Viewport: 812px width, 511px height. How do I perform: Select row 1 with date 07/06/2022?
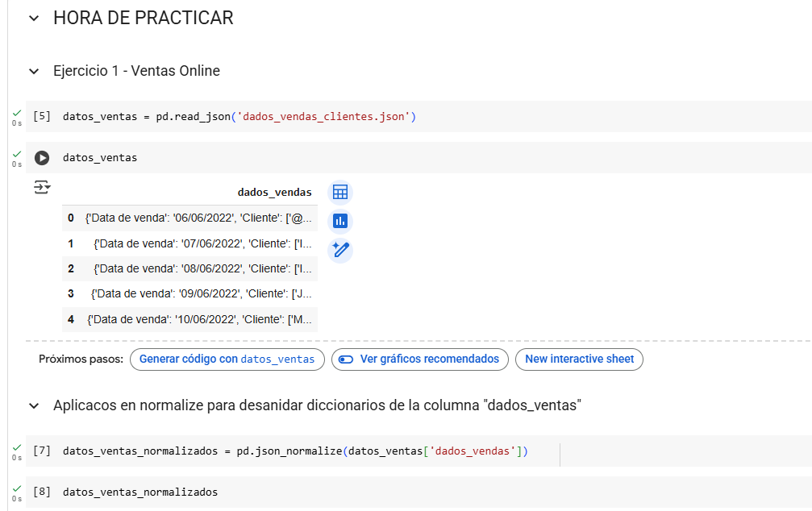click(189, 243)
